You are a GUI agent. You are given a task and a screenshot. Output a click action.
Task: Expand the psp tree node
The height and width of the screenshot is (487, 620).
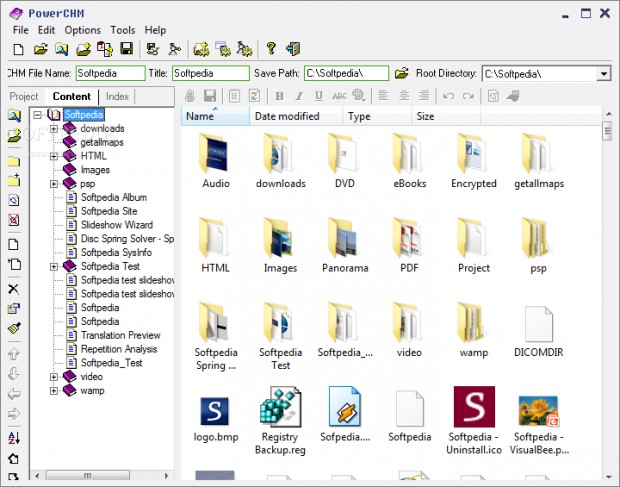[x=54, y=184]
